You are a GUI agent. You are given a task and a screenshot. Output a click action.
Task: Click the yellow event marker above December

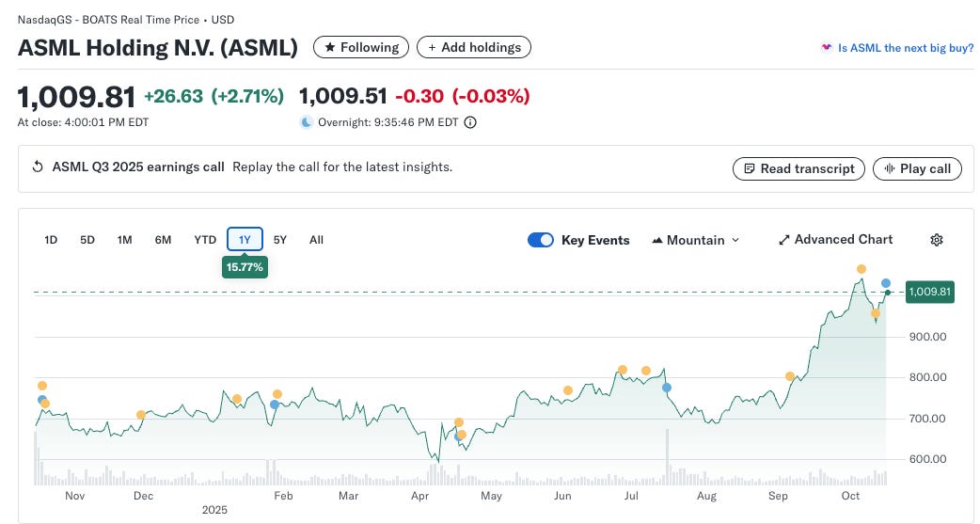[141, 415]
